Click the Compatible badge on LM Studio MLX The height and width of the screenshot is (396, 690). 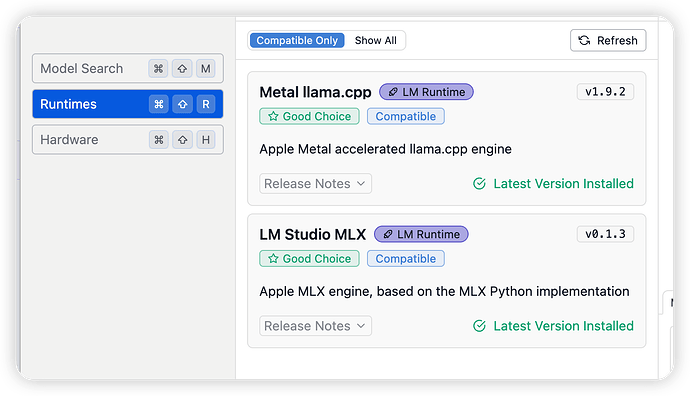click(406, 259)
